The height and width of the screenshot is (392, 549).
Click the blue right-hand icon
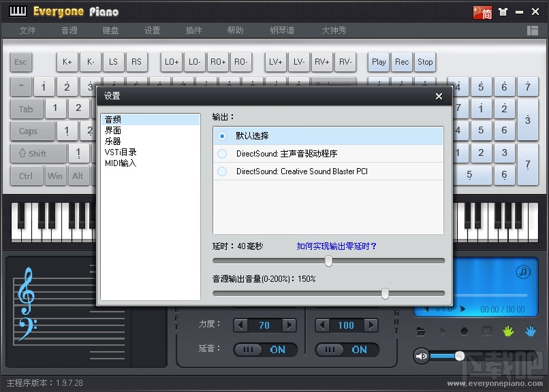coord(530,331)
